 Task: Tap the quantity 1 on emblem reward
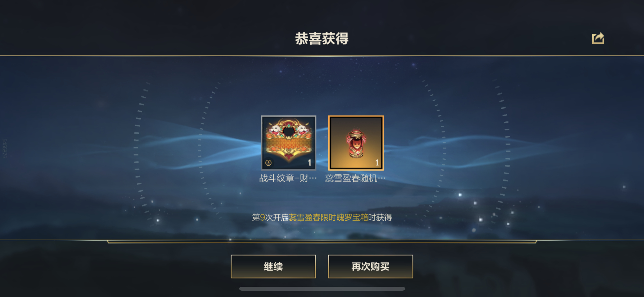[x=310, y=163]
